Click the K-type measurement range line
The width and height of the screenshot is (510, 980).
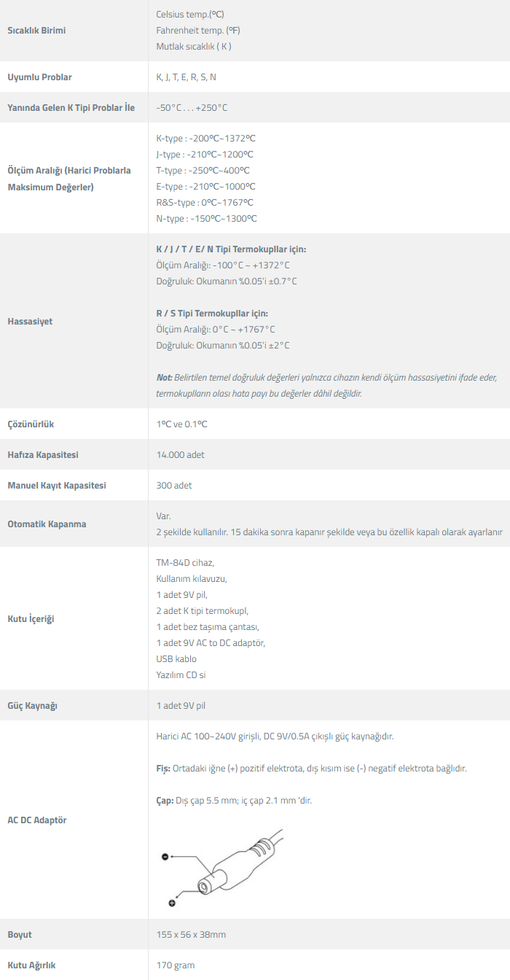pos(205,139)
